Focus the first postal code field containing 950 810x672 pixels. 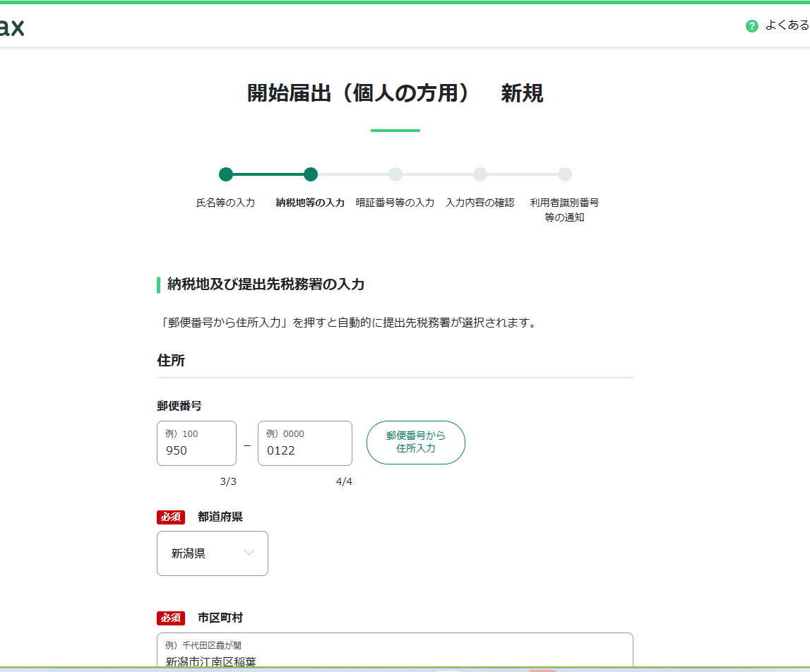(x=196, y=443)
